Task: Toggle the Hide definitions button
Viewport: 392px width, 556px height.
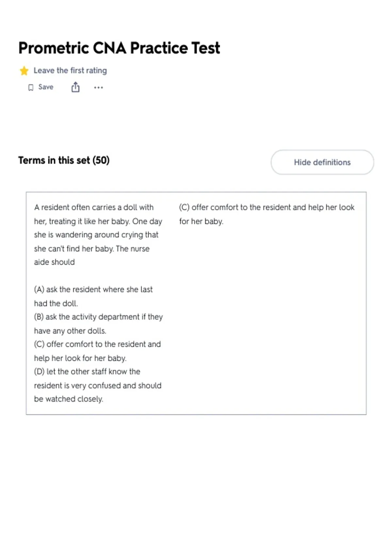Action: (x=322, y=162)
